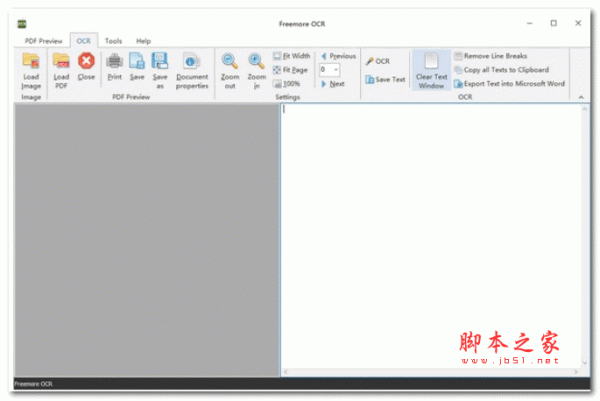
Task: Open the Tools tab
Action: click(113, 41)
